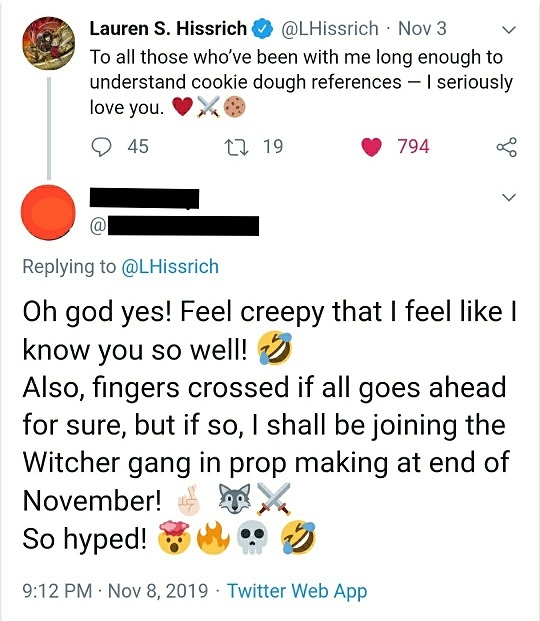Click the 45 replies count
The image size is (540, 621).
(138, 147)
